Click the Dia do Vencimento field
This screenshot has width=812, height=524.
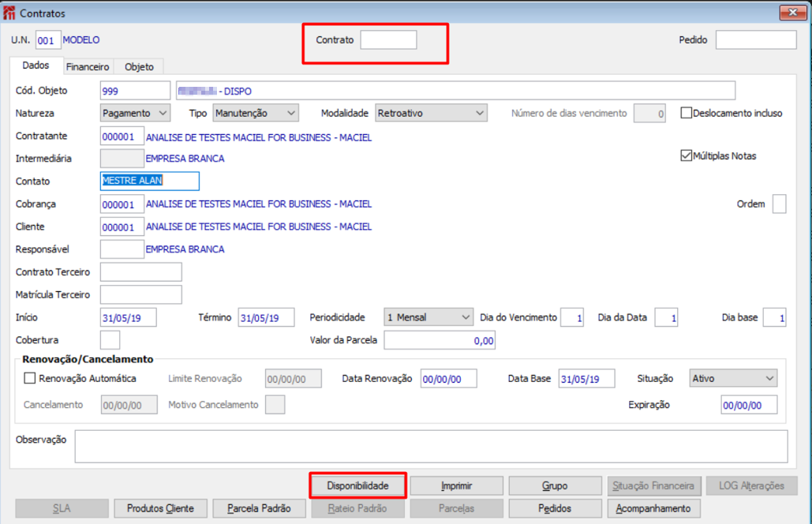pyautogui.click(x=571, y=317)
